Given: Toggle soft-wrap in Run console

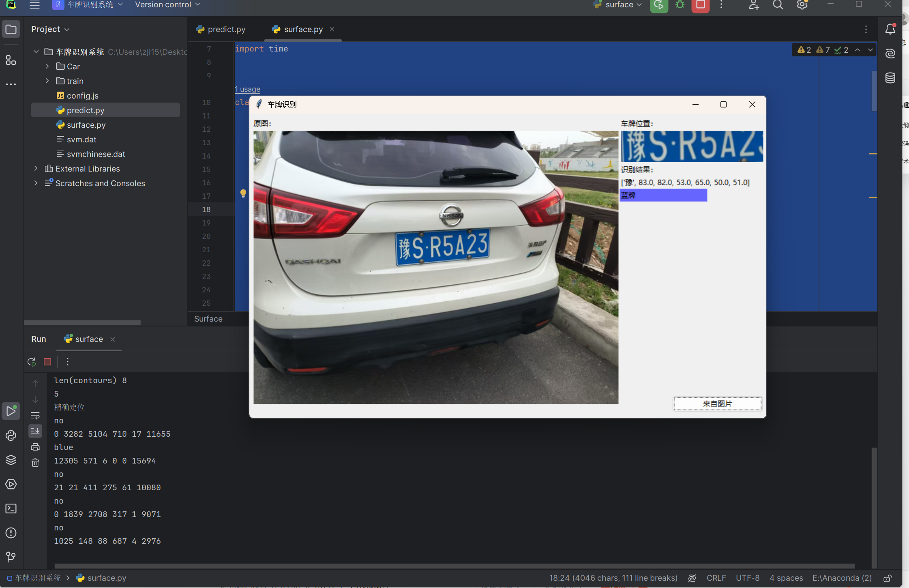Looking at the screenshot, I should pyautogui.click(x=35, y=416).
